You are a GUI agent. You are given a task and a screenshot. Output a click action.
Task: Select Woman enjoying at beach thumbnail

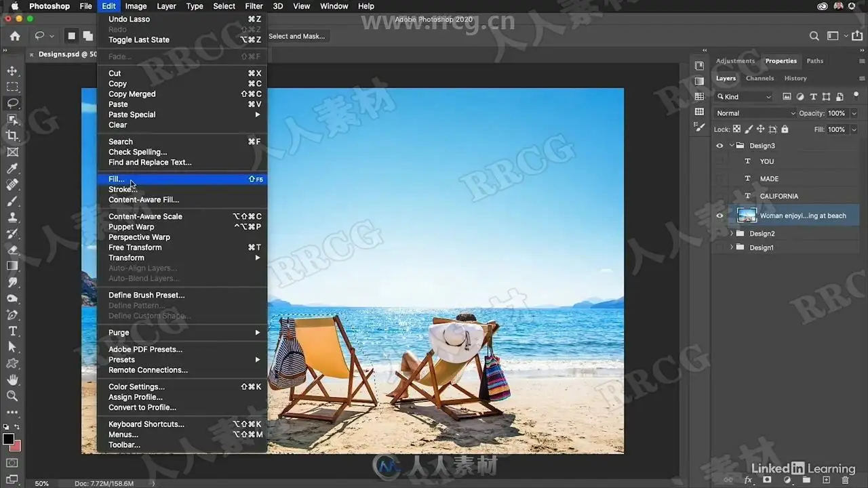pyautogui.click(x=747, y=216)
